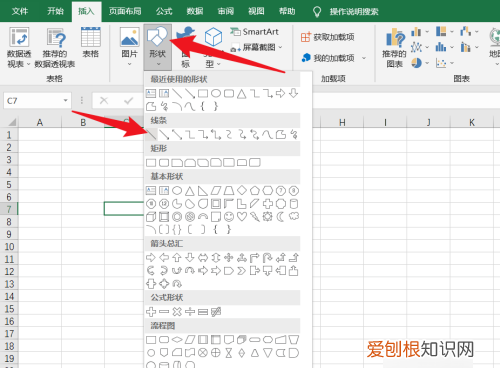This screenshot has height=368, width=500.
Task: Open line chart type dropdown arrow
Action: click(427, 47)
